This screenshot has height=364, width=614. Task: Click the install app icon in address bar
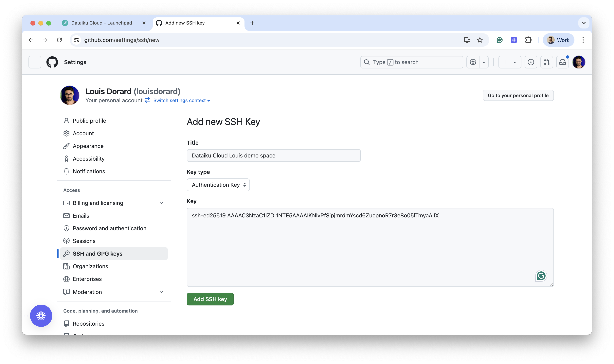coord(467,40)
